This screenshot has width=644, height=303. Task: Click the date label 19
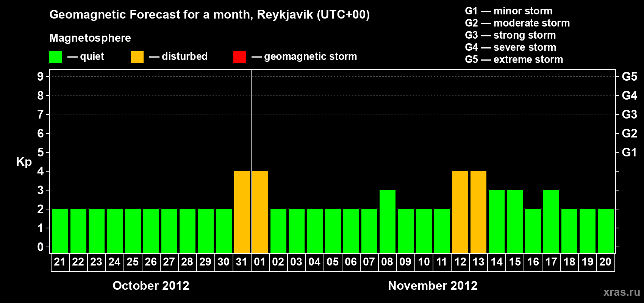587,262
